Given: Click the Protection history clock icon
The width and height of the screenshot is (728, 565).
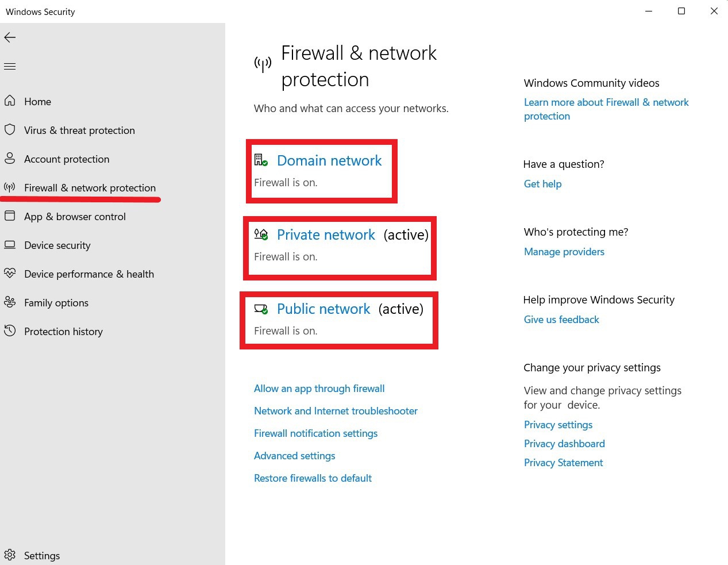Looking at the screenshot, I should tap(10, 331).
